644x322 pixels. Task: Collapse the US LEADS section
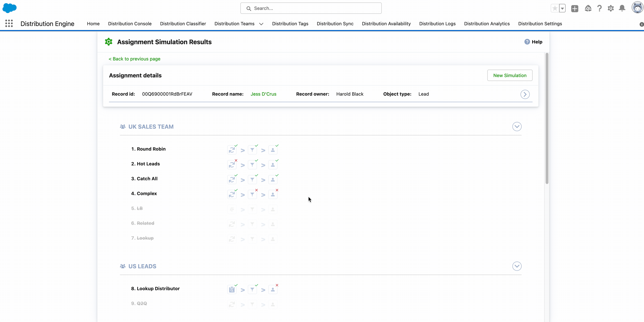click(x=517, y=266)
